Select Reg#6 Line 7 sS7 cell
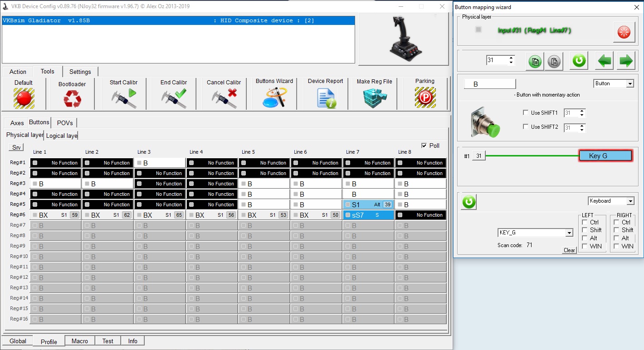 coord(369,215)
